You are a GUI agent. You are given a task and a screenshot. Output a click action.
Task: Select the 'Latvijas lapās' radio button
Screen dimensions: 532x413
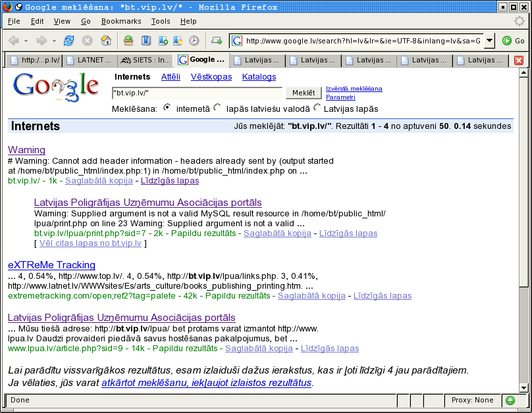coord(317,108)
